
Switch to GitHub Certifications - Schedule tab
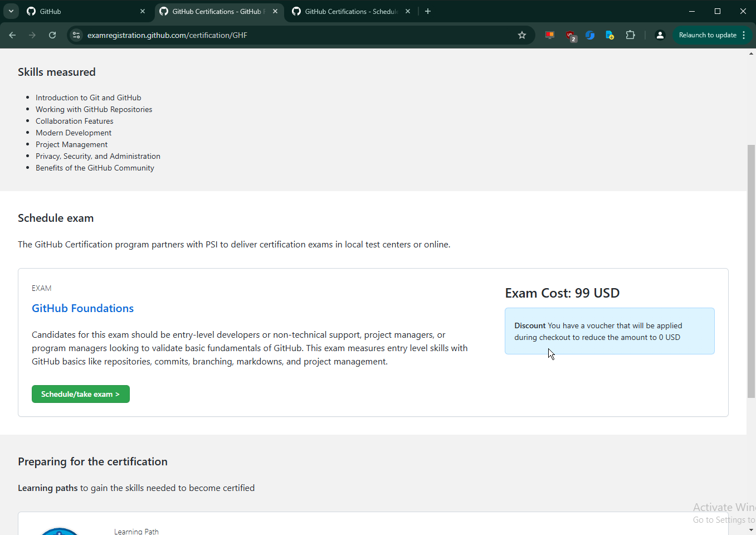[352, 11]
